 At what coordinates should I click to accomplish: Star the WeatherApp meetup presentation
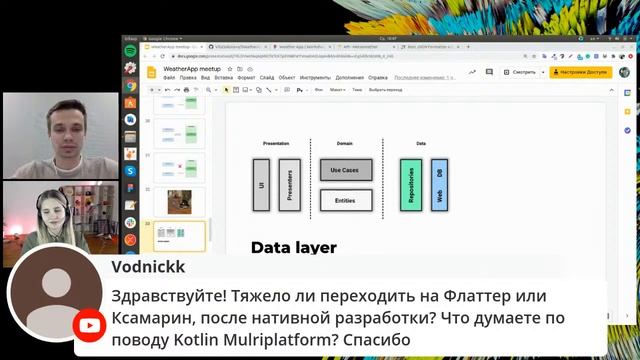[x=230, y=69]
